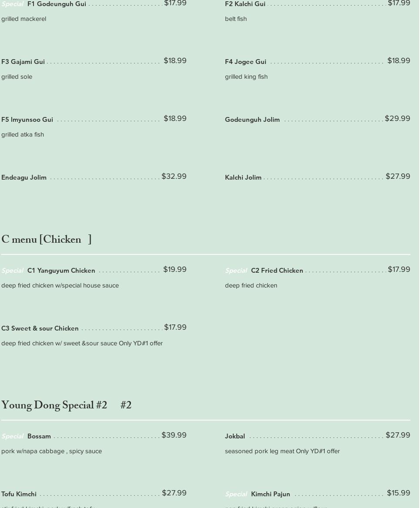Click the Special badge beside Bossam
Viewport: 420px width, 508px height.
coord(12,436)
